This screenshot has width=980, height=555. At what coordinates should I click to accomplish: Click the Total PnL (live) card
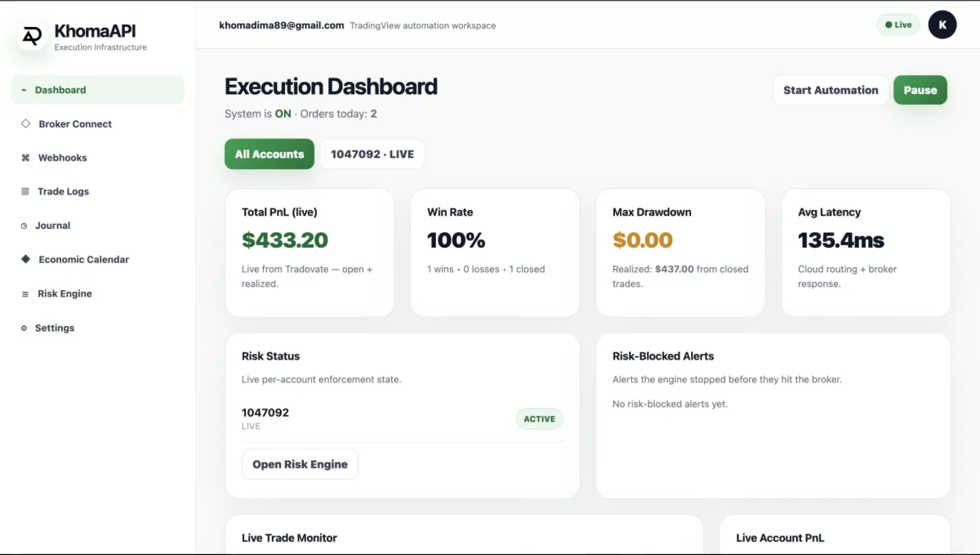coord(310,253)
